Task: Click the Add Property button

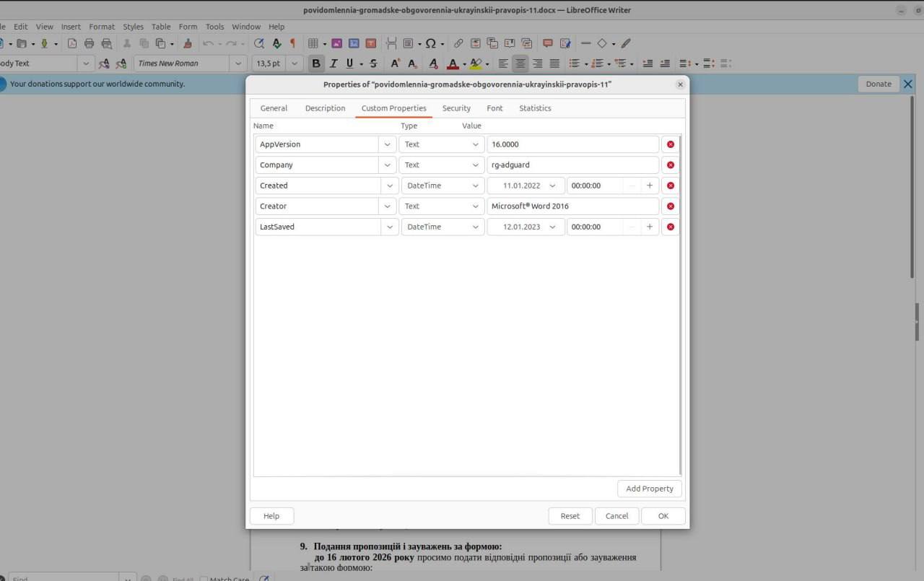Action: click(649, 489)
